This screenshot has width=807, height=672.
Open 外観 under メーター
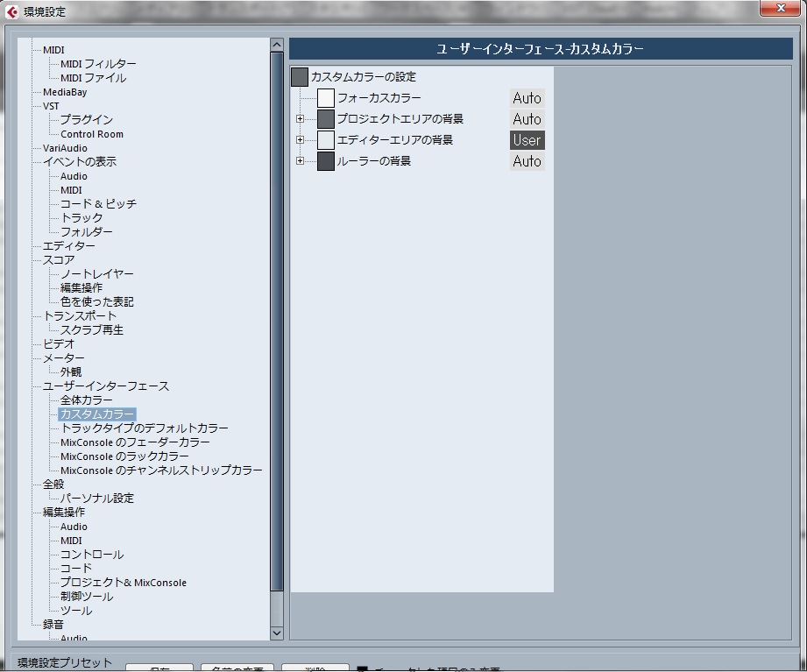70,372
